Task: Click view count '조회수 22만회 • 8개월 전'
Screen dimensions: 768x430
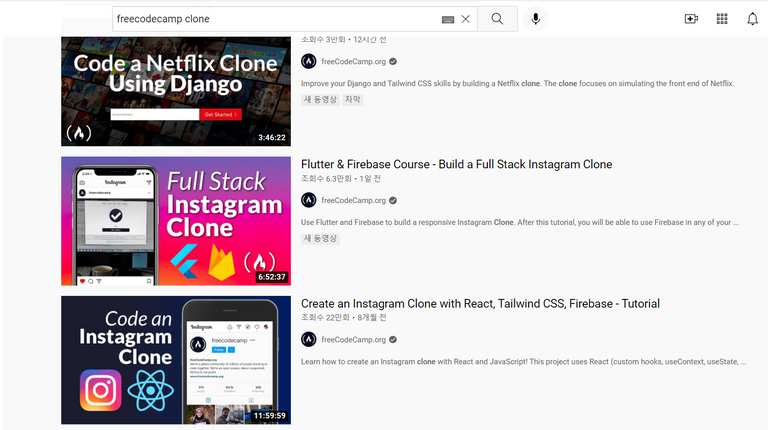Action: [344, 317]
